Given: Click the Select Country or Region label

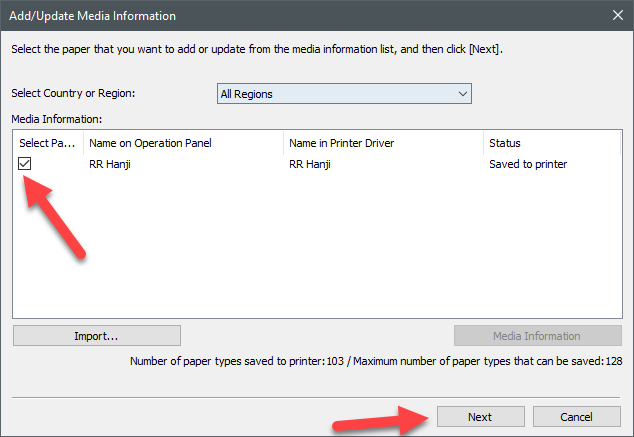Looking at the screenshot, I should click(73, 93).
